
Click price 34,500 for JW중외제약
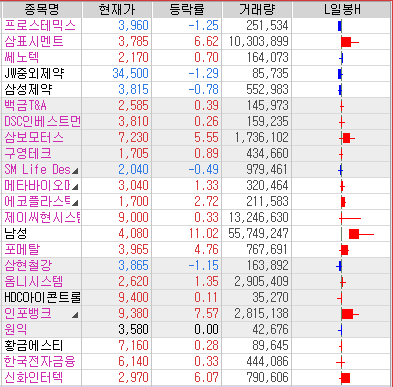[x=130, y=74]
